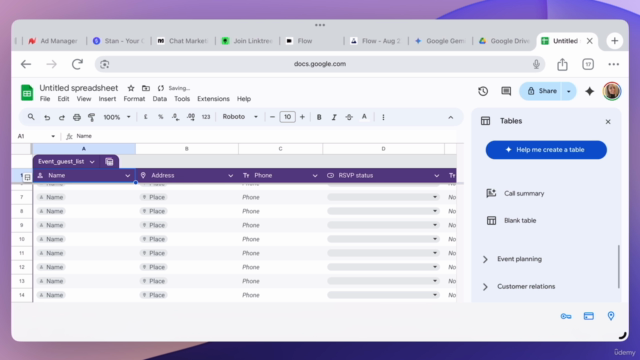Redo the last action

[62, 117]
